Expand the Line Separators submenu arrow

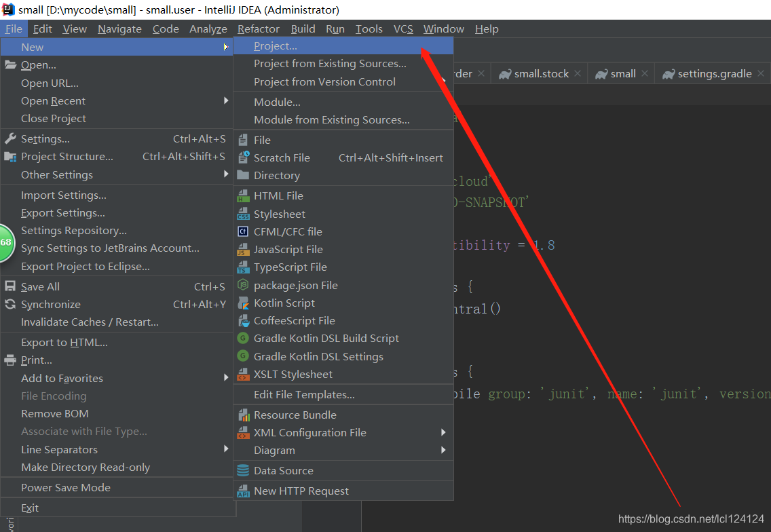226,449
